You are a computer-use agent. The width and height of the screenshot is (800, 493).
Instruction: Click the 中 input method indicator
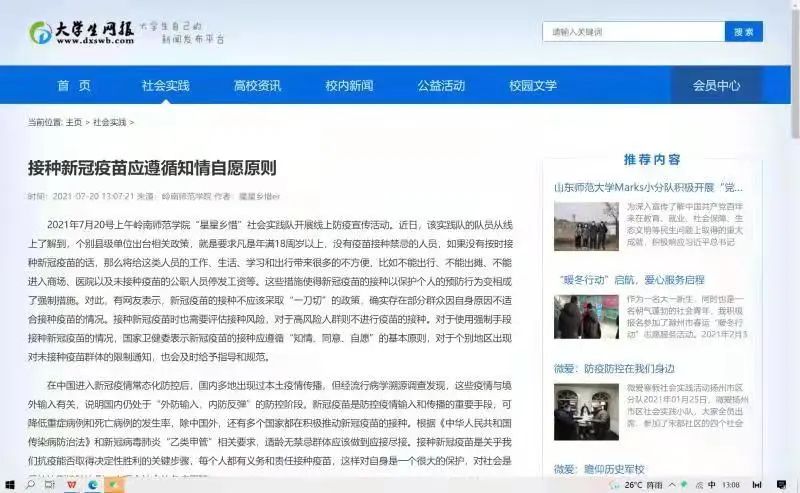[x=712, y=485]
